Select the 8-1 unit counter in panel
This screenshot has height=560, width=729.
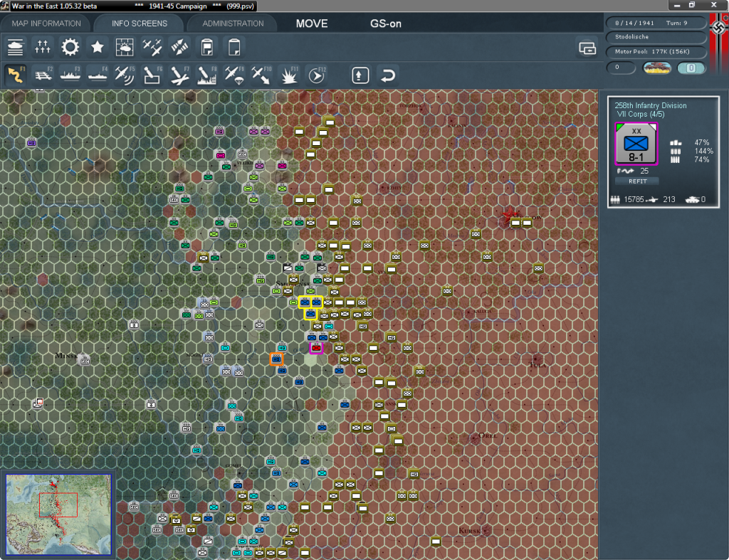pos(636,144)
